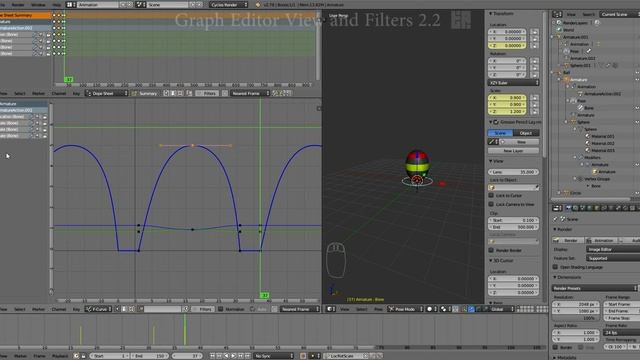Open the Display Image Editor dropdown
This screenshot has width=640, height=360.
point(613,249)
